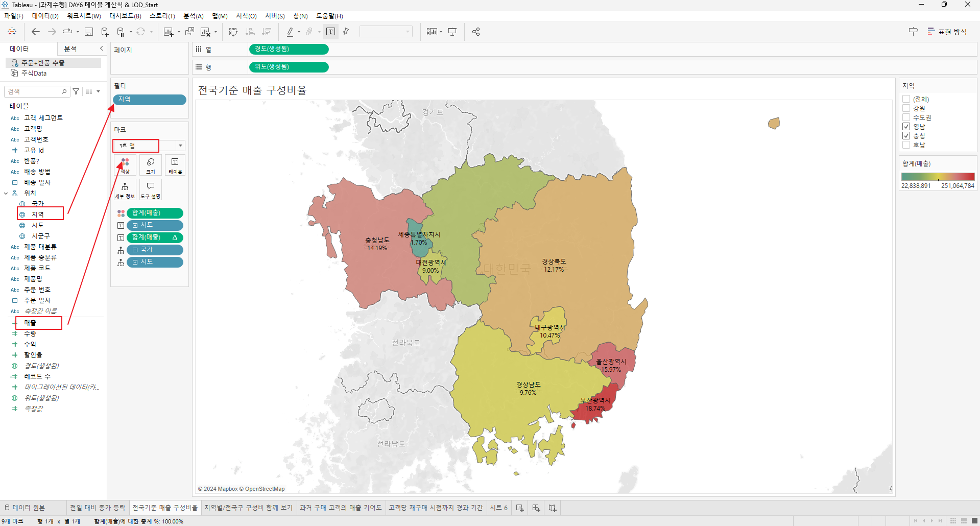
Task: Click the fix axes pin icon
Action: point(346,32)
